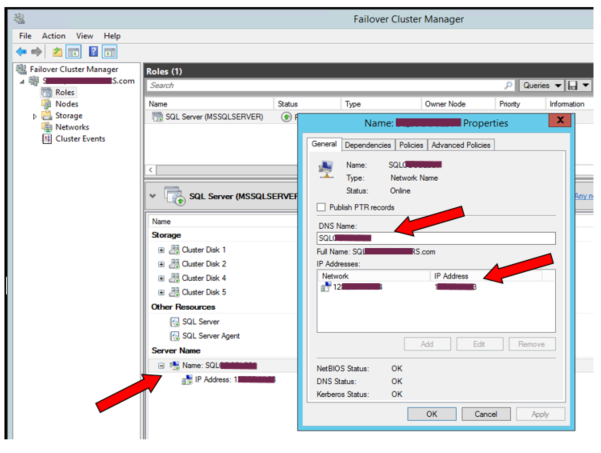Viewport: 601px width, 453px height.
Task: Toggle the Show/Hide Console Tree toolbar icon
Action: point(74,52)
